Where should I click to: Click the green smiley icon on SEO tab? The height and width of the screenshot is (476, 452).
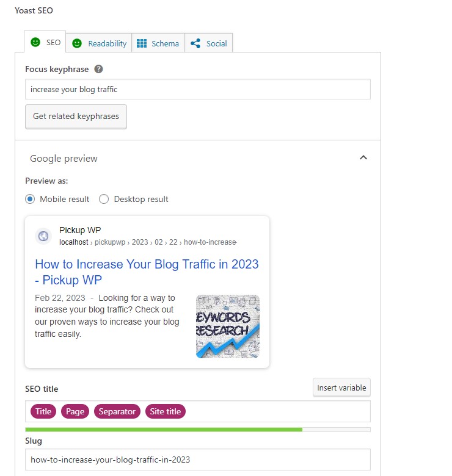36,43
